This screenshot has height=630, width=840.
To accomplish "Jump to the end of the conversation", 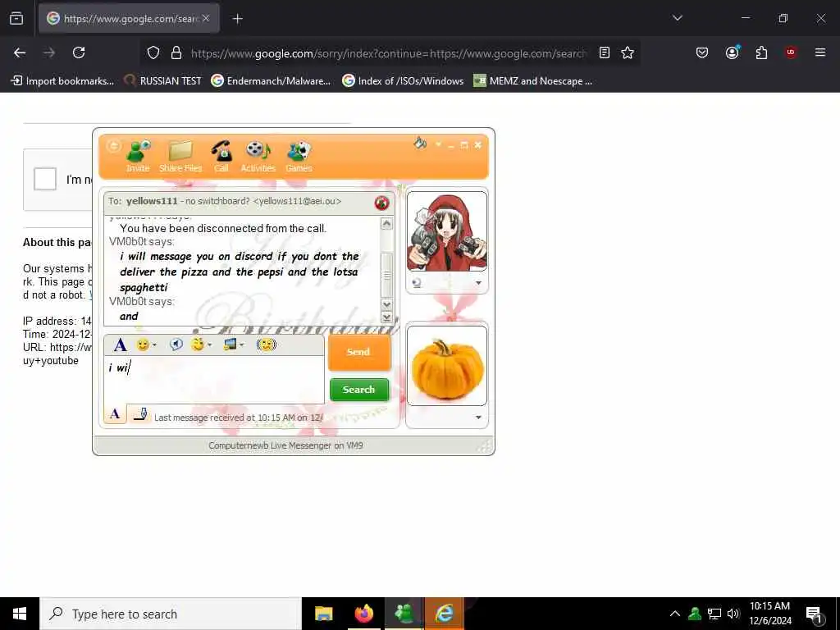I will (x=386, y=317).
